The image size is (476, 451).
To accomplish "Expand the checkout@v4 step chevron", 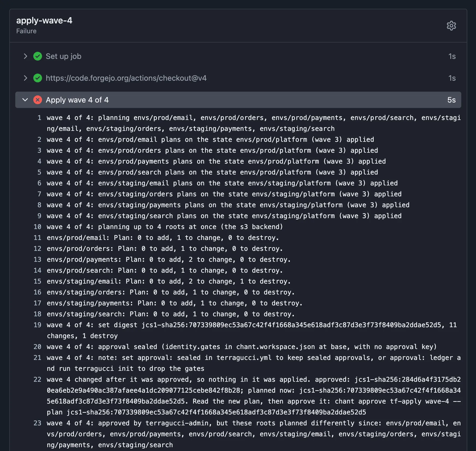I will pos(25,78).
